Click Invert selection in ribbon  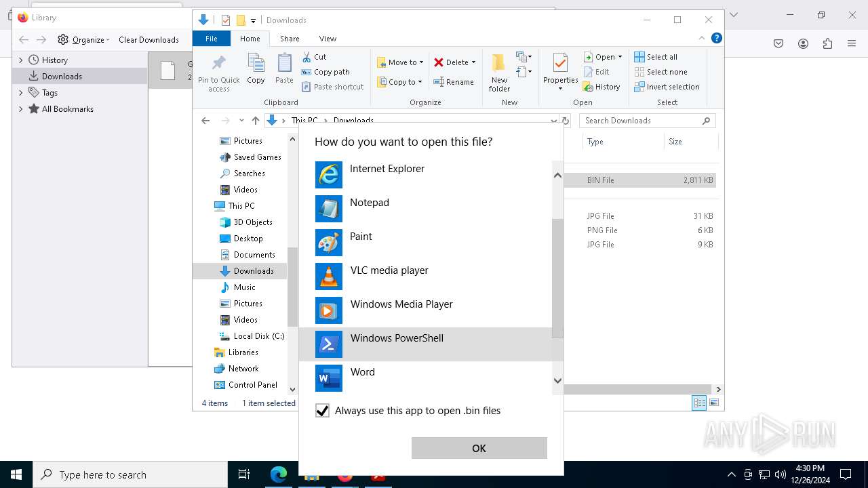[667, 87]
